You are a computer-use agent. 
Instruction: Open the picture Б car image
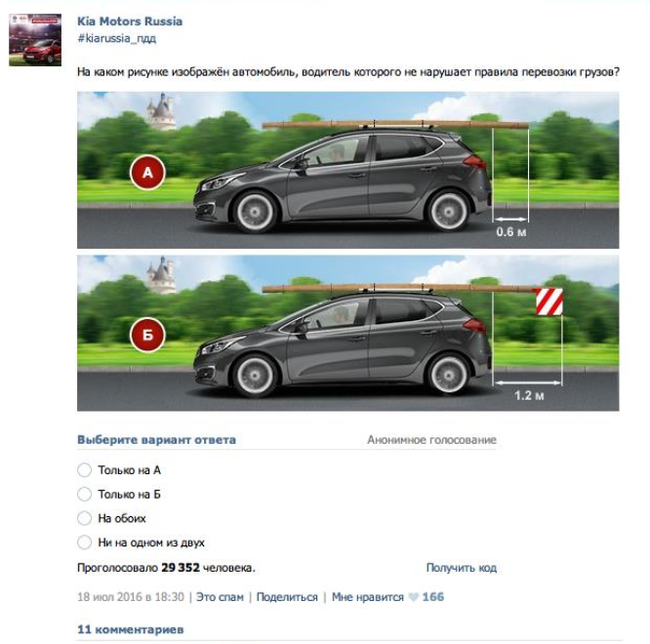[x=347, y=333]
